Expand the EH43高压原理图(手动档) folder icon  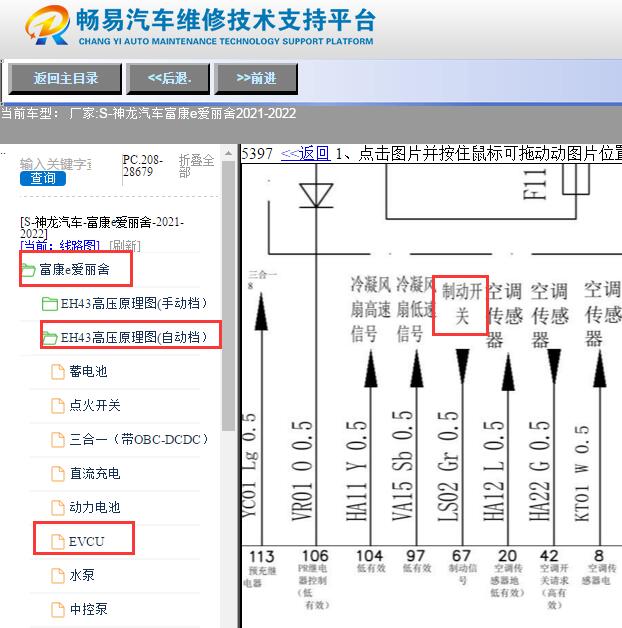click(x=49, y=304)
